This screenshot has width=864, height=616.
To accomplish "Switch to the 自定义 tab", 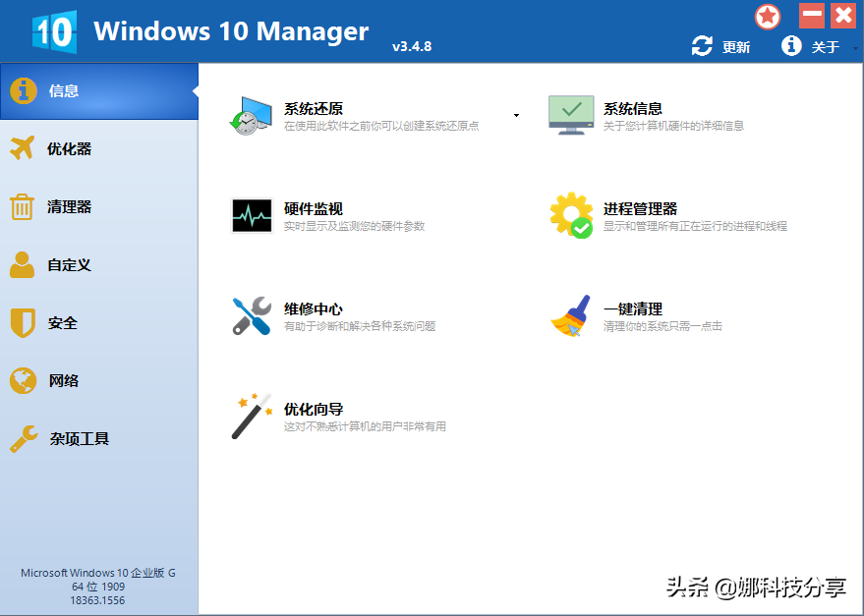I will [x=99, y=265].
